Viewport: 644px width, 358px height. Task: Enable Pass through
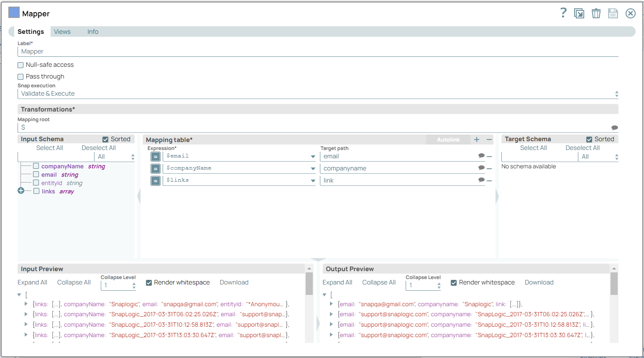click(x=20, y=76)
